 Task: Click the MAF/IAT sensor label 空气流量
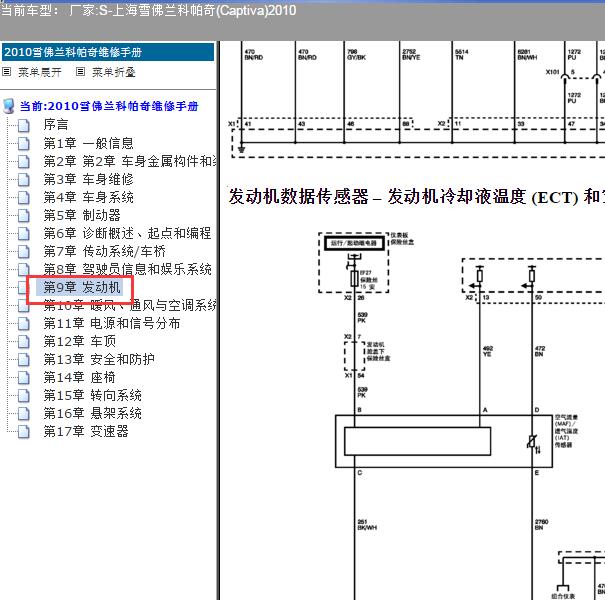tap(566, 431)
